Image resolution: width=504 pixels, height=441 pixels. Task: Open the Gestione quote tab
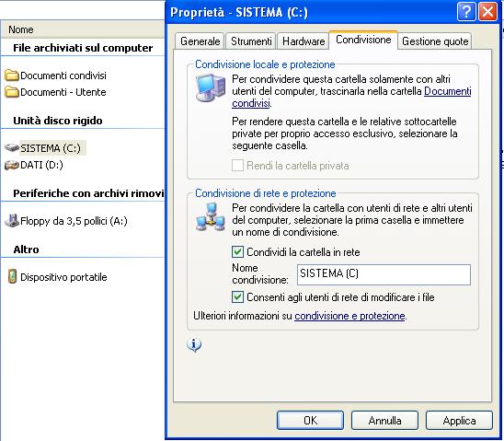tap(435, 41)
